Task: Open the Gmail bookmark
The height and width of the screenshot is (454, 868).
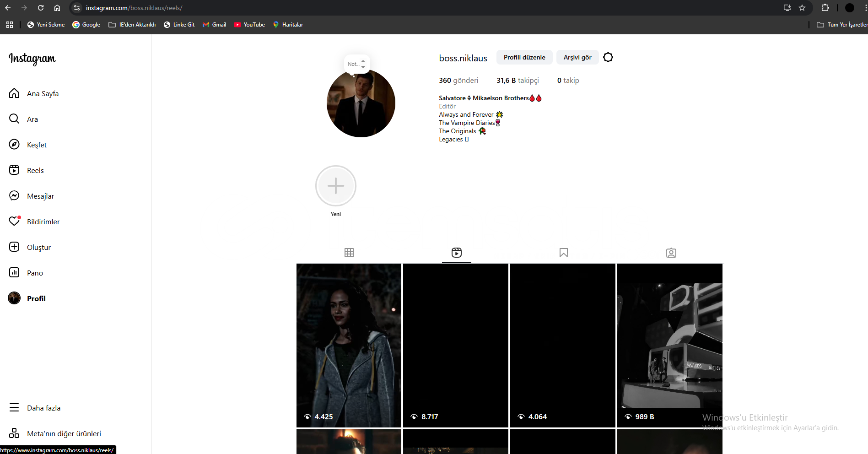Action: tap(214, 25)
